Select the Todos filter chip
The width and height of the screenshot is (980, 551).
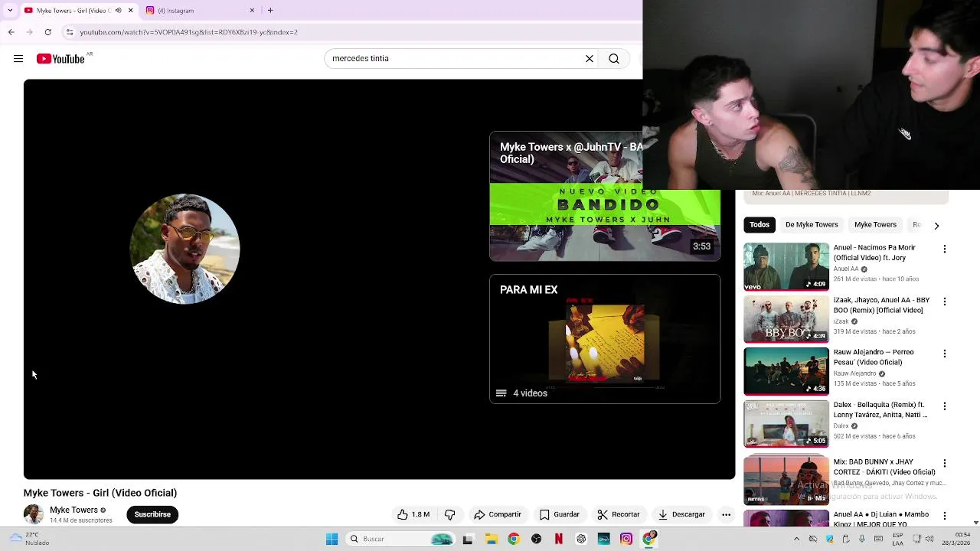pyautogui.click(x=759, y=224)
